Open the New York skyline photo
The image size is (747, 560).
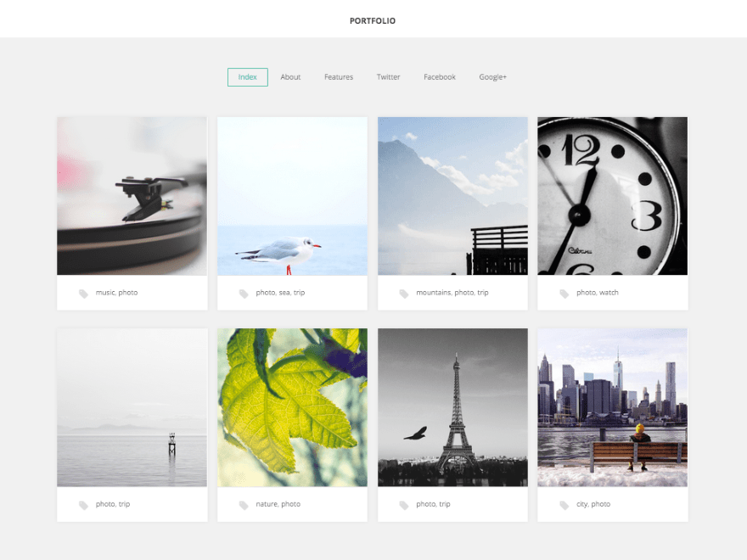tap(612, 407)
